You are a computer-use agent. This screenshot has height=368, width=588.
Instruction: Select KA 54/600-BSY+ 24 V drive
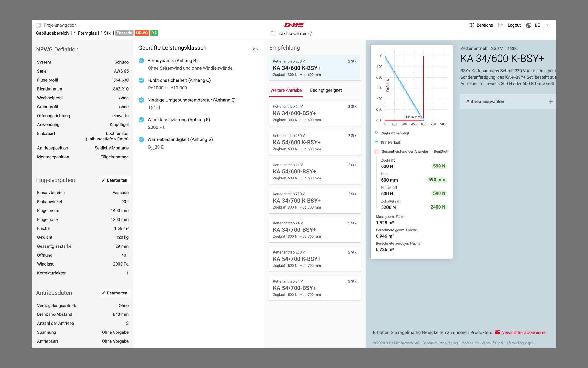tap(315, 172)
